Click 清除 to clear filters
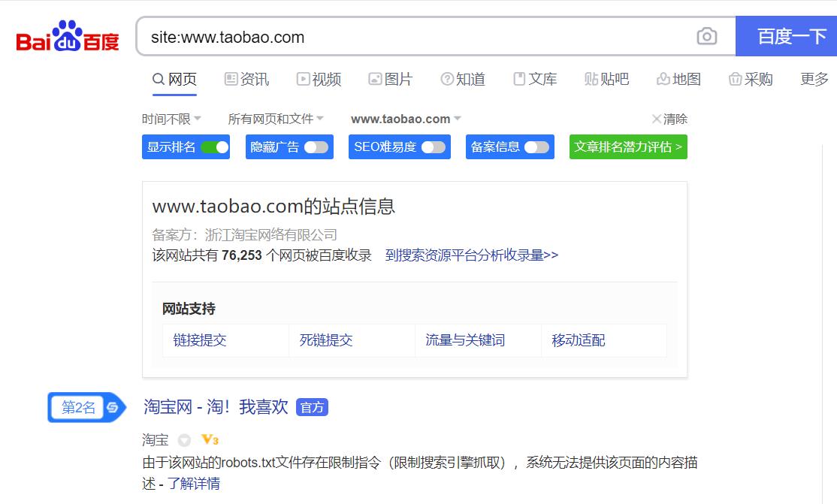This screenshot has width=837, height=504. point(670,119)
